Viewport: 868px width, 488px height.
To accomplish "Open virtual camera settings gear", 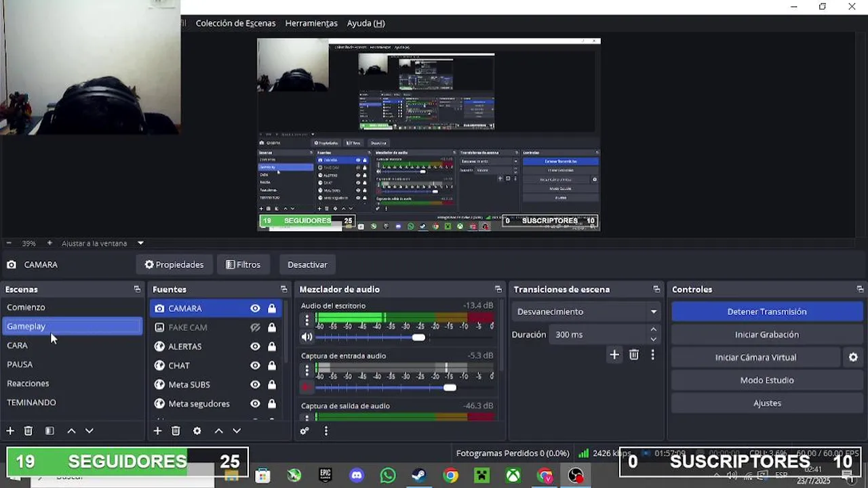I will coord(853,357).
